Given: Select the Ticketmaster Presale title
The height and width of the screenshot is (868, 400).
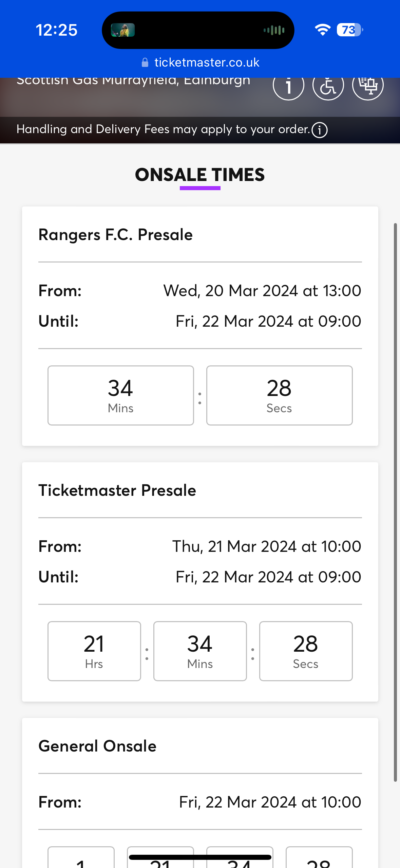Looking at the screenshot, I should click(x=117, y=490).
